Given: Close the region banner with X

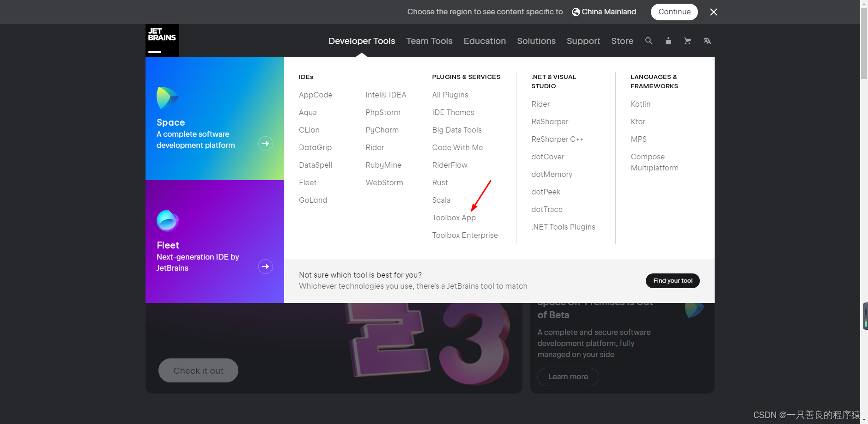Looking at the screenshot, I should 714,12.
